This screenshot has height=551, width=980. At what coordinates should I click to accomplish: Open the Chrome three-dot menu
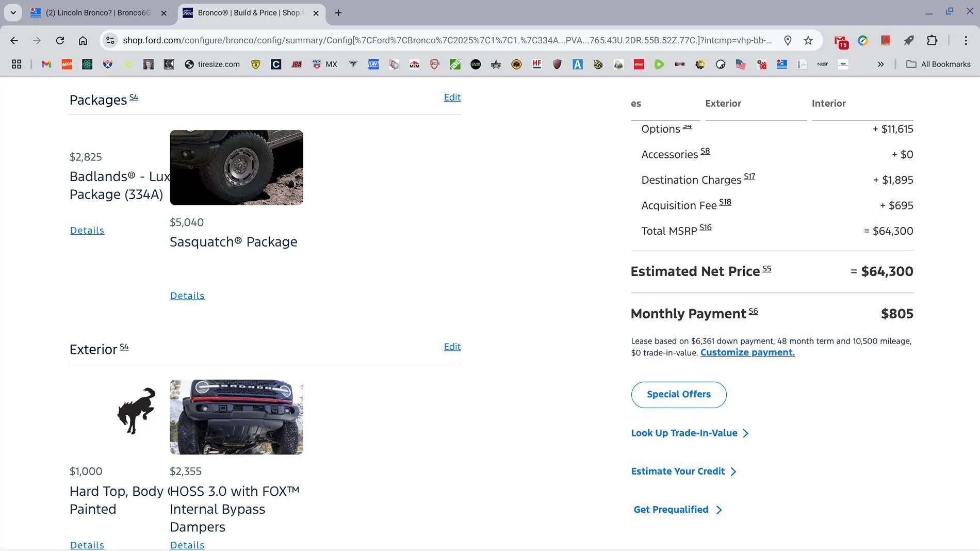click(x=966, y=40)
